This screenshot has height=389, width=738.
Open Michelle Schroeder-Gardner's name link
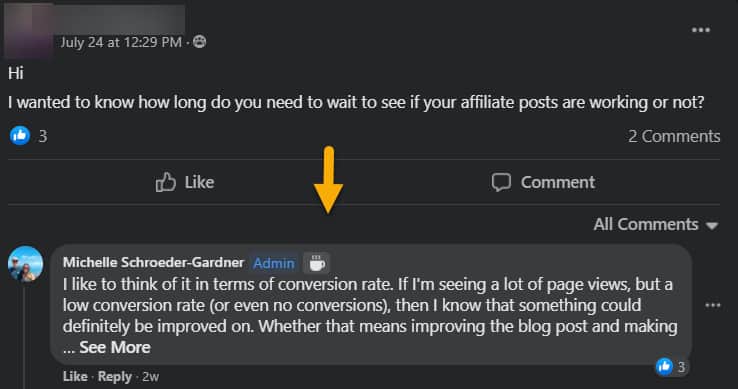[x=153, y=262]
